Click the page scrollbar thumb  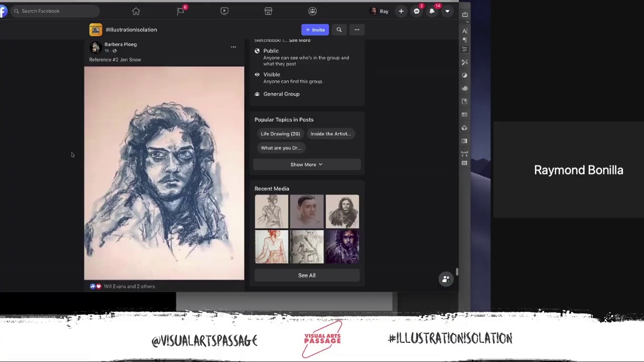coord(457,272)
